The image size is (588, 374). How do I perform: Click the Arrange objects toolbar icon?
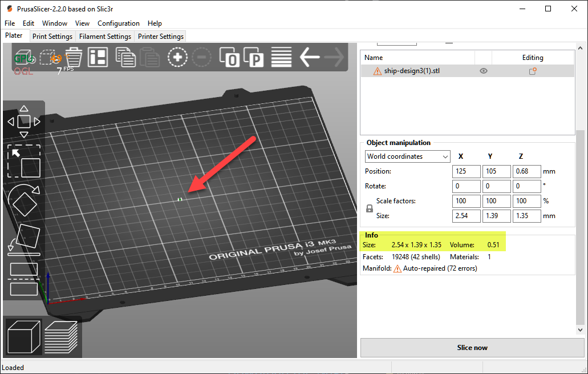[x=98, y=57]
